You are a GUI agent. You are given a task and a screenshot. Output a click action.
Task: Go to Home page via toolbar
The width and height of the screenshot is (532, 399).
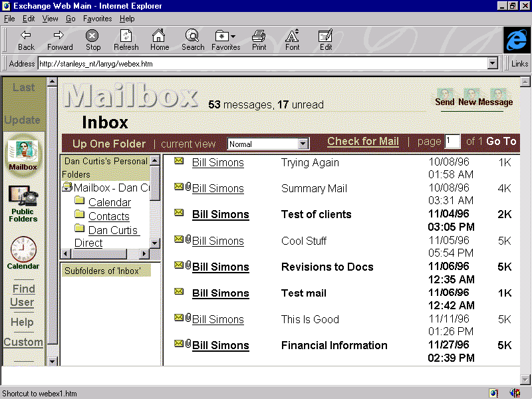159,40
